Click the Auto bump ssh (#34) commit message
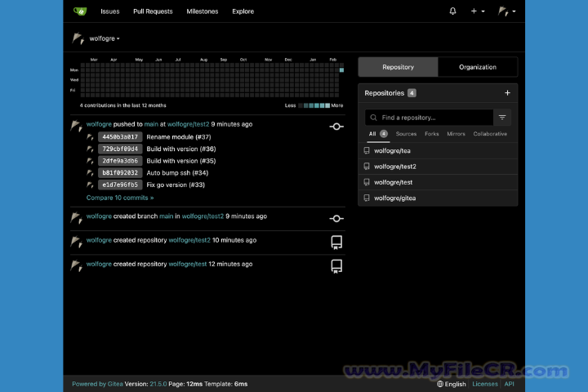588x392 pixels. 177,173
